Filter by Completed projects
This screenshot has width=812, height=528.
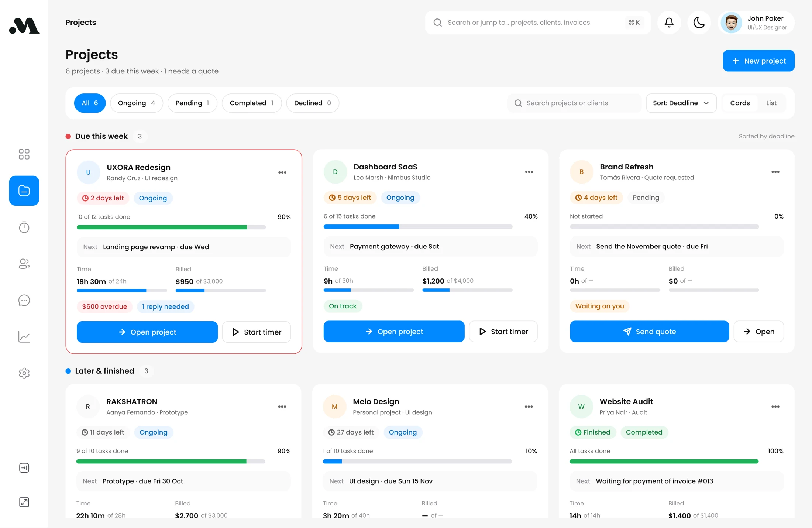[252, 103]
